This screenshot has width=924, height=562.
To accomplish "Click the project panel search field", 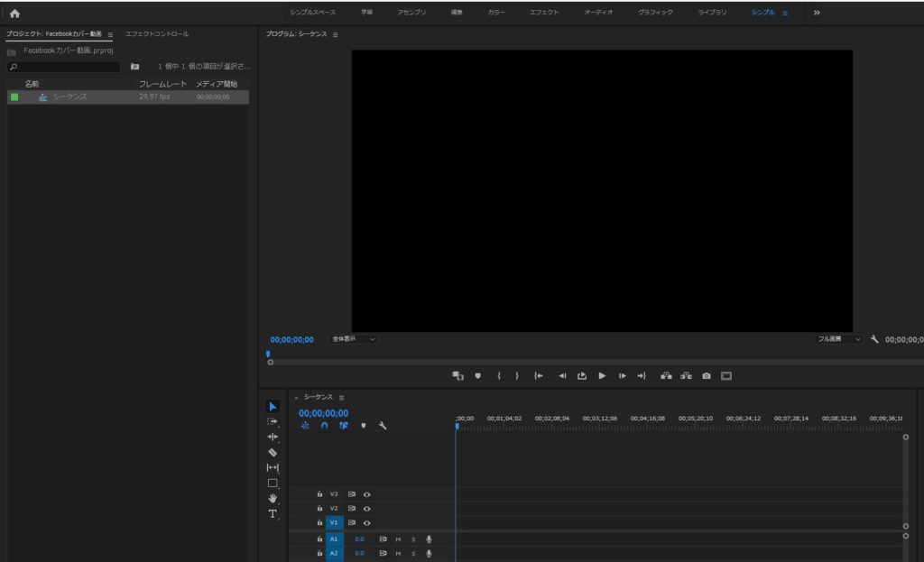I will (68, 67).
